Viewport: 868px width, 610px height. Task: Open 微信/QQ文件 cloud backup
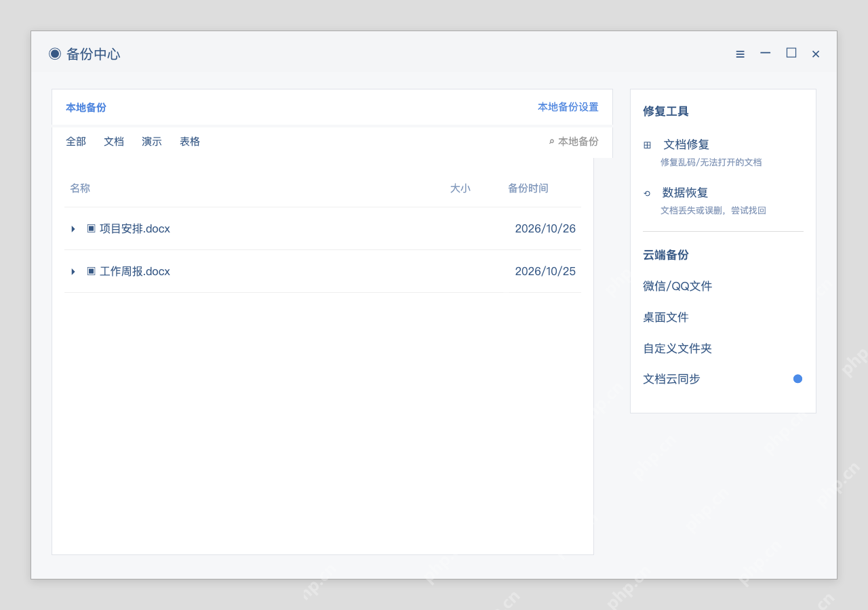[677, 286]
